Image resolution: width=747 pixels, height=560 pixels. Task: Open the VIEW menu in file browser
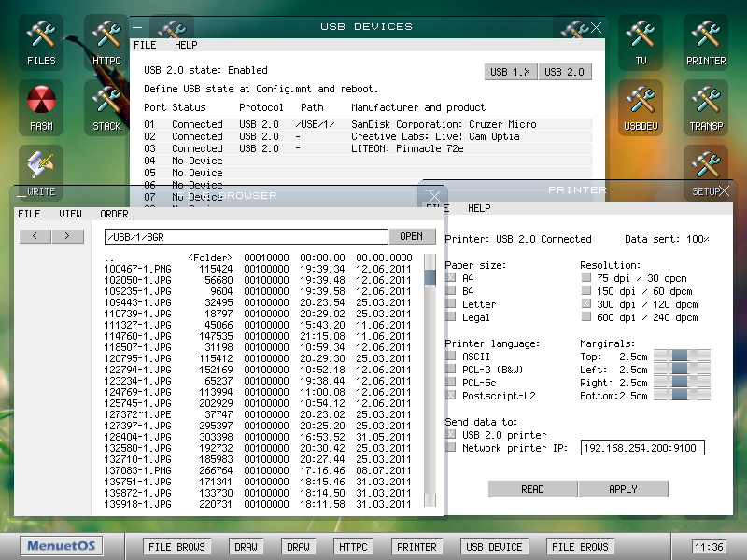tap(71, 214)
